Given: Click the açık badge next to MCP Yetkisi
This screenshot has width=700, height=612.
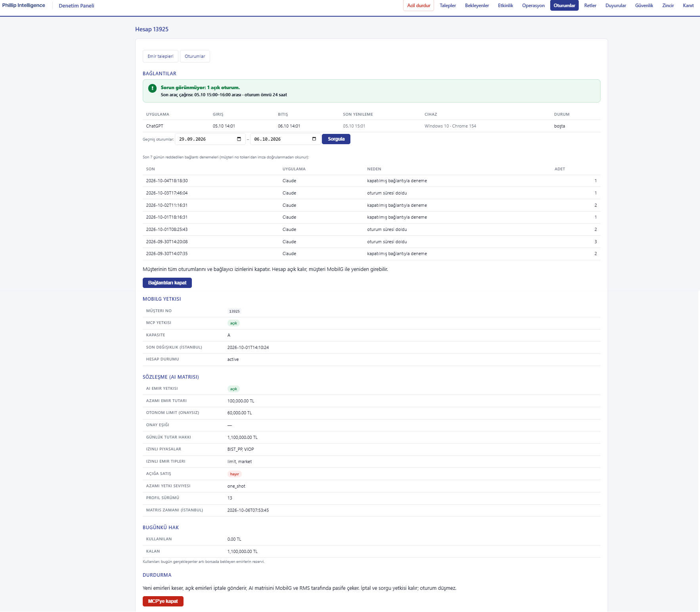Looking at the screenshot, I should (233, 323).
